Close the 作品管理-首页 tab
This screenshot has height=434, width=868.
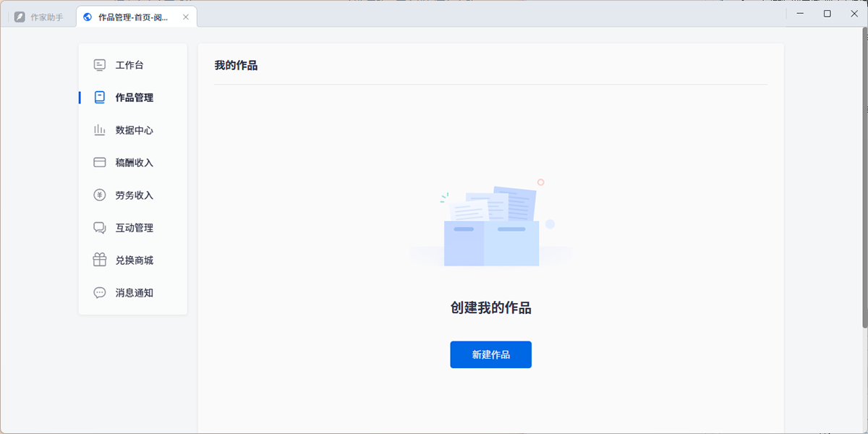tap(186, 17)
